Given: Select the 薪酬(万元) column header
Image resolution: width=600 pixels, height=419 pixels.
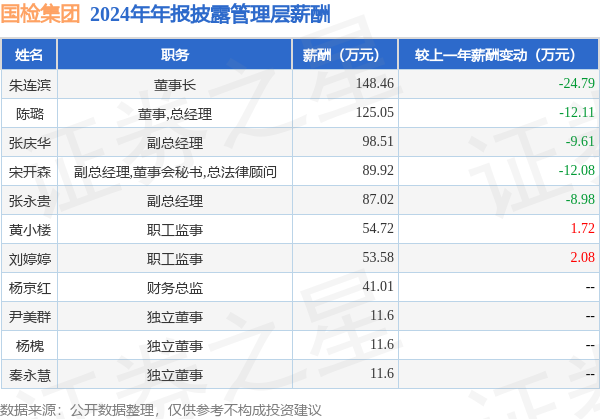Looking at the screenshot, I should click(345, 55).
